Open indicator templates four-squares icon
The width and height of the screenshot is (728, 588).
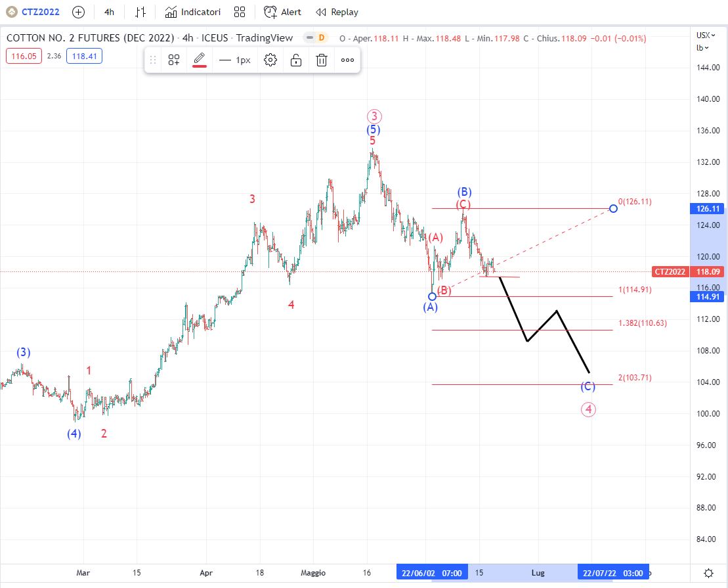click(x=240, y=12)
